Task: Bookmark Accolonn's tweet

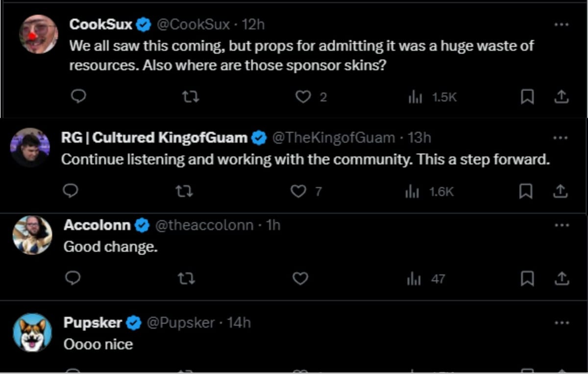Action: [527, 279]
